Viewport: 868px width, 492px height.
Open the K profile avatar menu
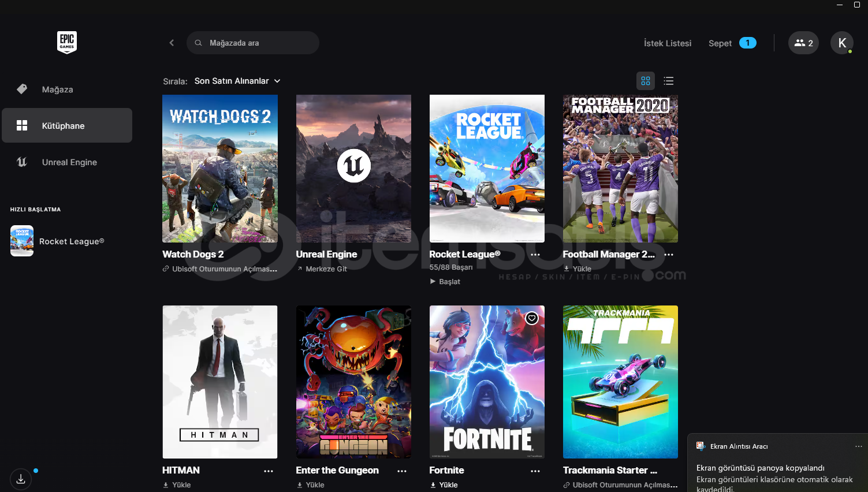842,43
